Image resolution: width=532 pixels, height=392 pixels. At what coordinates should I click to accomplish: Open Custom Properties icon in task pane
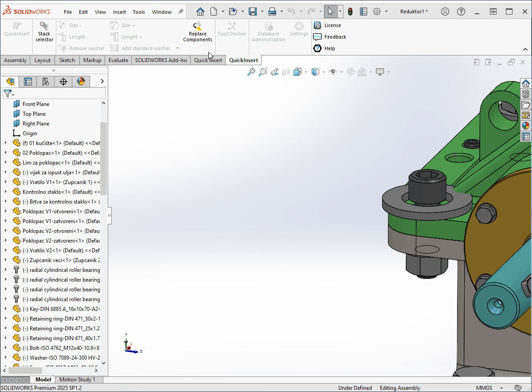tap(526, 137)
